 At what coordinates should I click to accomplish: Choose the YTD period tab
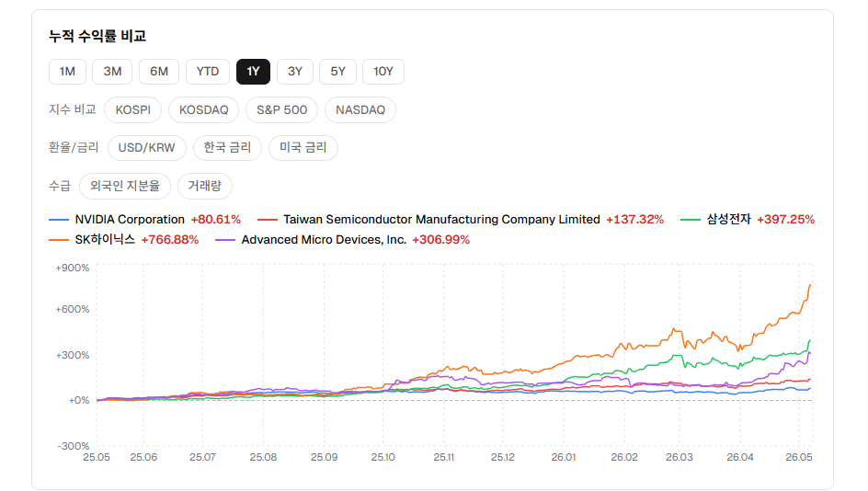click(x=208, y=72)
